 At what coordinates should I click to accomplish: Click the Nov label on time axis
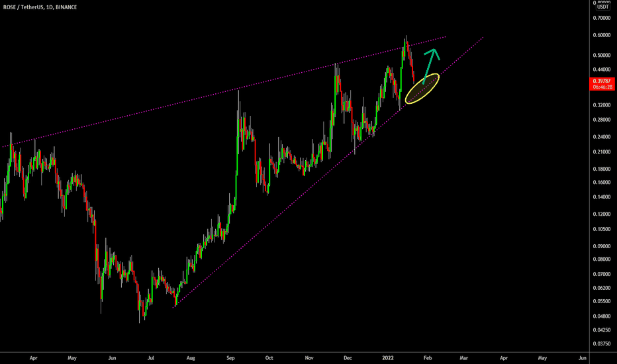(309, 358)
